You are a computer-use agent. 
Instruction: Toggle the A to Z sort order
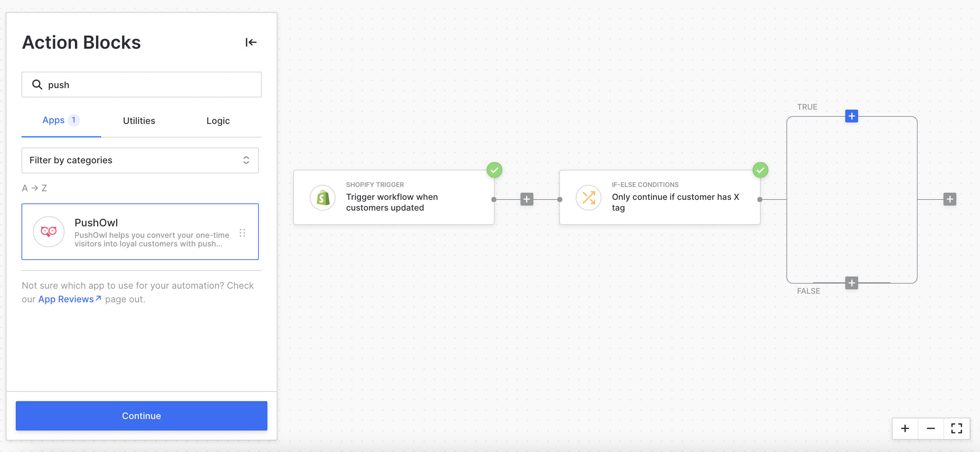(34, 188)
